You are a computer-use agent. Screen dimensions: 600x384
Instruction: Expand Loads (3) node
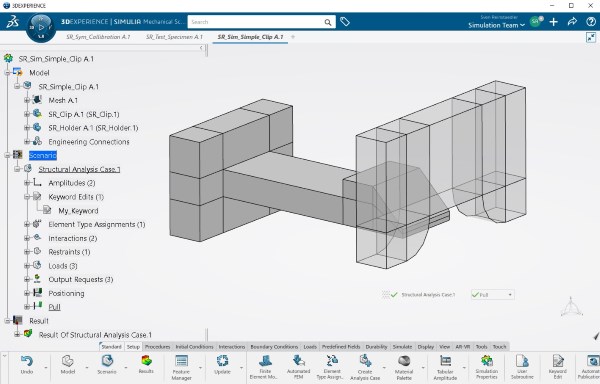pyautogui.click(x=27, y=266)
